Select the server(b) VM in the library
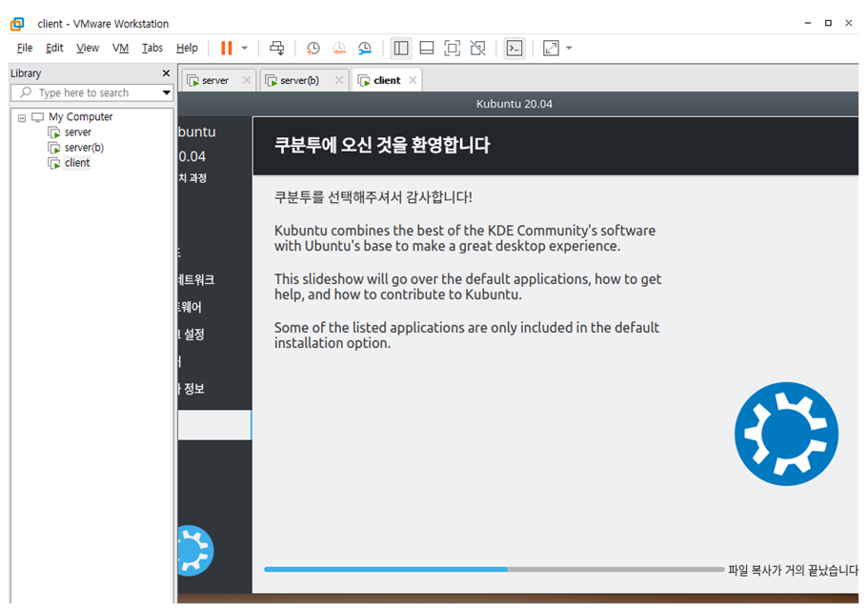 pos(84,148)
